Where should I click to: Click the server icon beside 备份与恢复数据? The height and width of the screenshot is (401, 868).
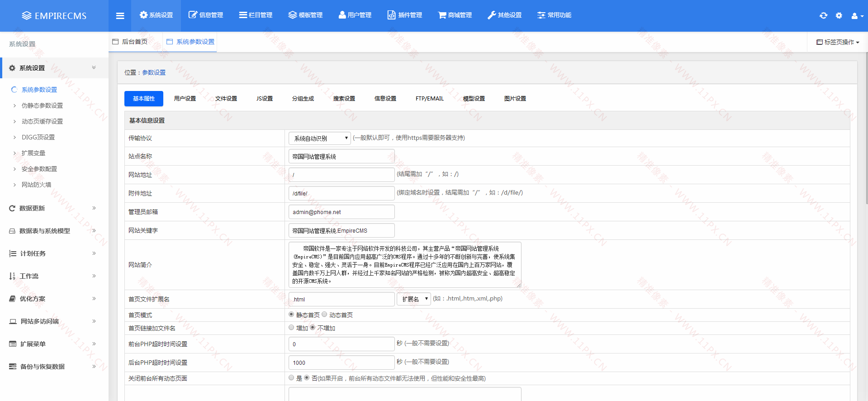[13, 367]
